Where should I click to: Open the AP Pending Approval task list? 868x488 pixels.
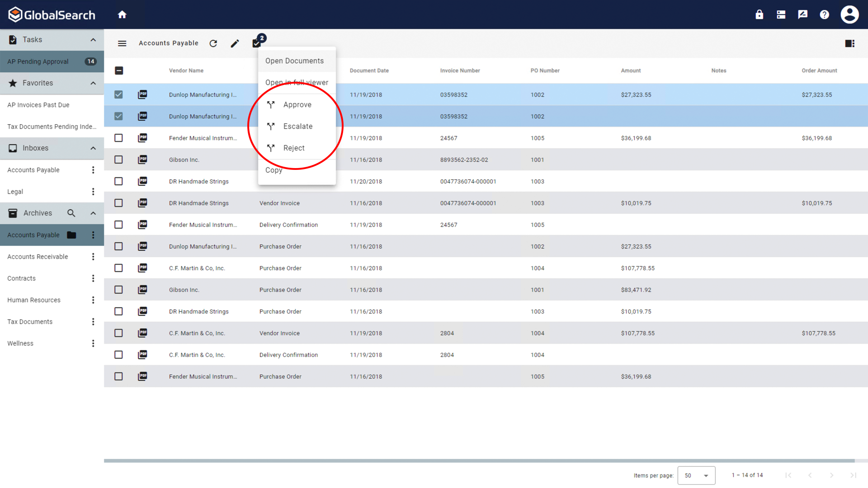(38, 61)
